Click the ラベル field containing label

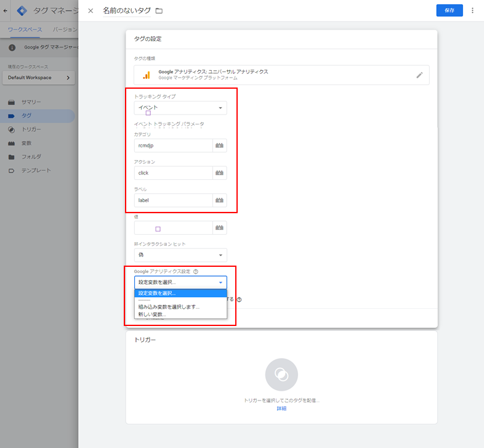point(174,200)
